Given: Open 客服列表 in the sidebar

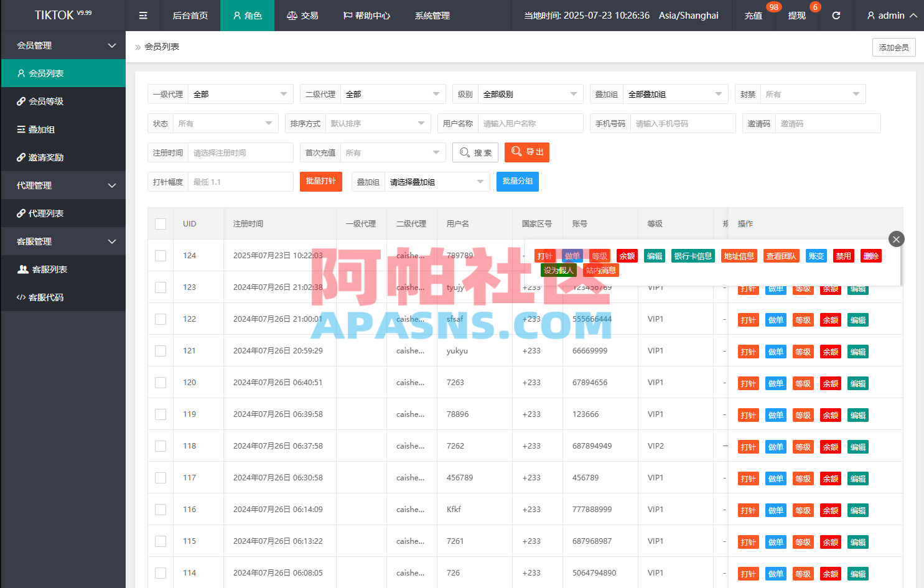Looking at the screenshot, I should pyautogui.click(x=63, y=269).
